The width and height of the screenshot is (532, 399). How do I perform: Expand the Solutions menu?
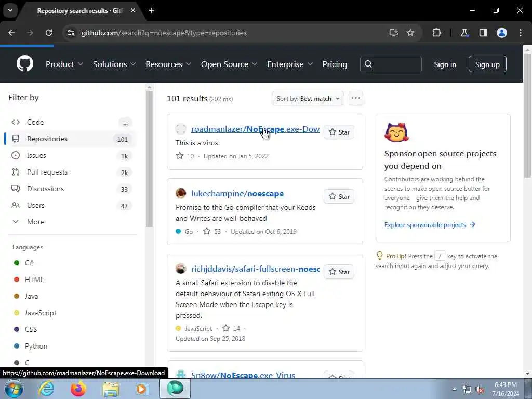tap(114, 64)
